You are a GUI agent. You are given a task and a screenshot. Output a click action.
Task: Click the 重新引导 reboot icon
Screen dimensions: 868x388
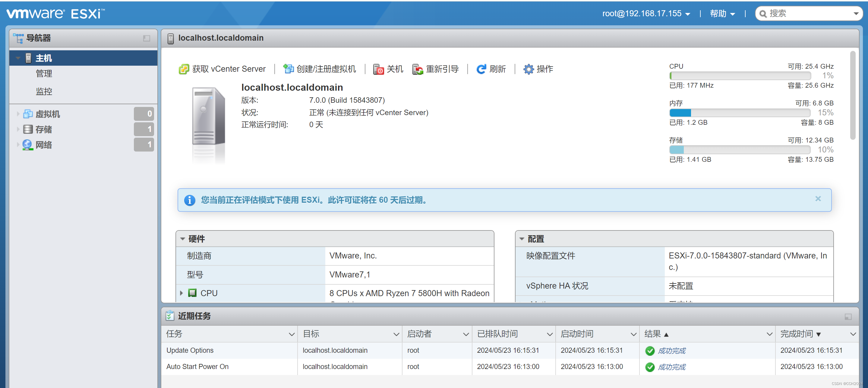(418, 69)
